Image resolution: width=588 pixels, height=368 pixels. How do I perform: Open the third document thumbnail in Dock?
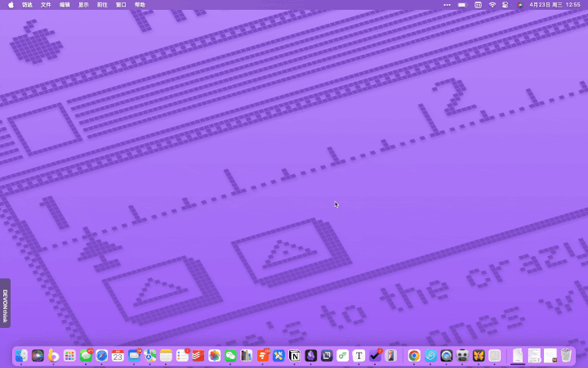click(x=550, y=356)
